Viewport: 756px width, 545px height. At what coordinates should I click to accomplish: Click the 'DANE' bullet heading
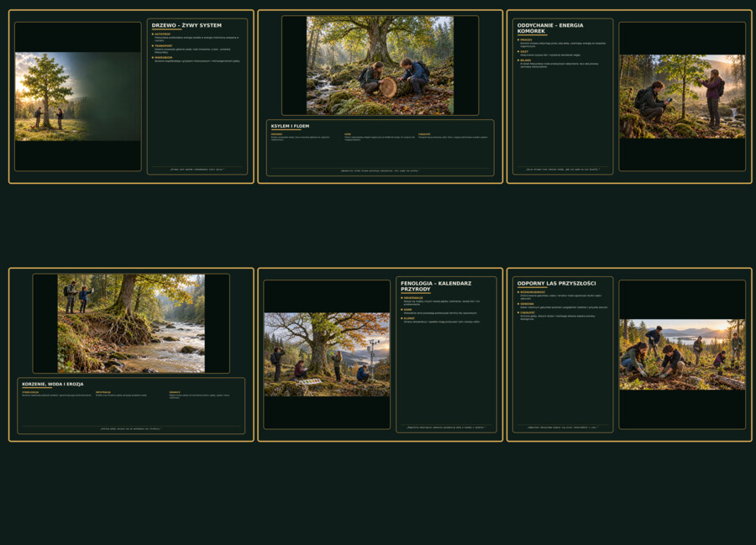click(408, 309)
